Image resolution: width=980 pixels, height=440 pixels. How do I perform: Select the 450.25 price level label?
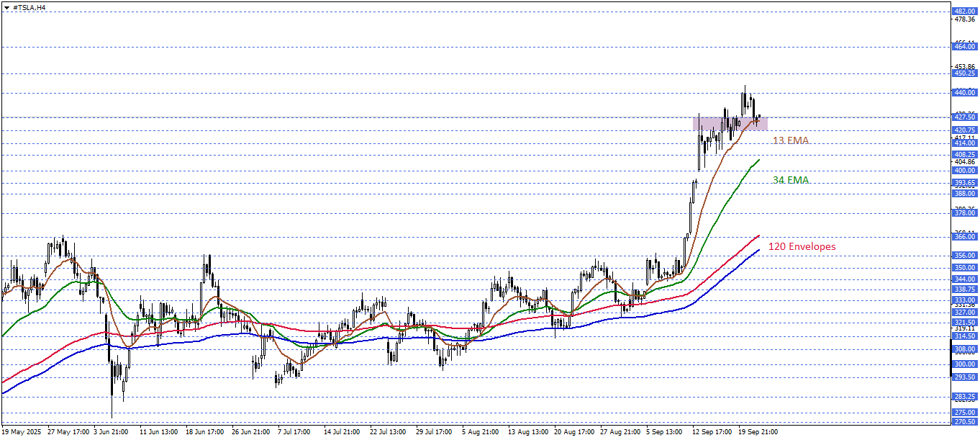(x=963, y=73)
